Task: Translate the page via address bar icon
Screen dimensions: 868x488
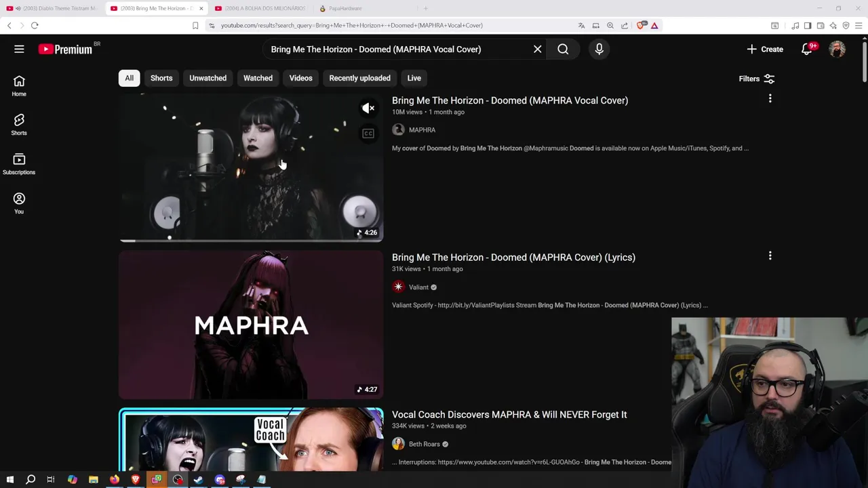Action: coord(581,25)
